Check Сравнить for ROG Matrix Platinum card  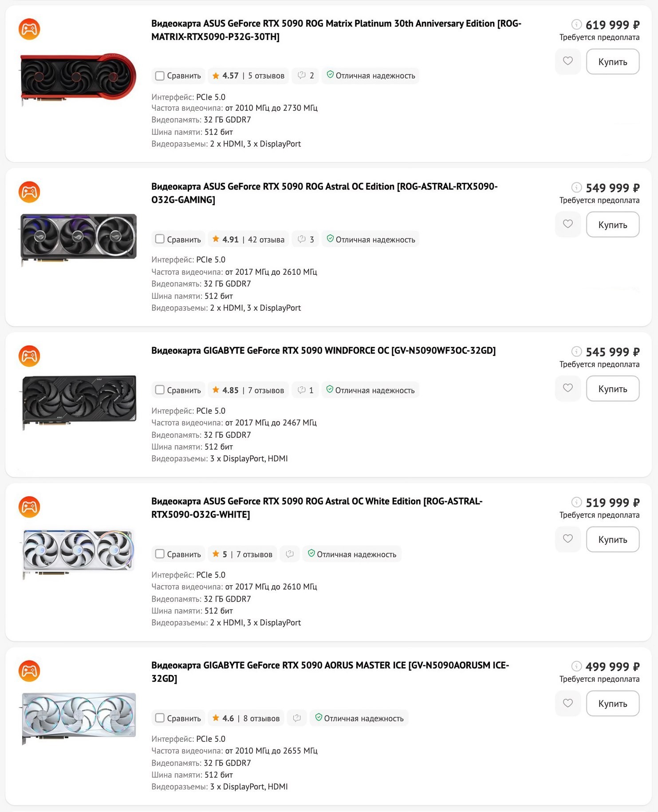click(x=160, y=76)
